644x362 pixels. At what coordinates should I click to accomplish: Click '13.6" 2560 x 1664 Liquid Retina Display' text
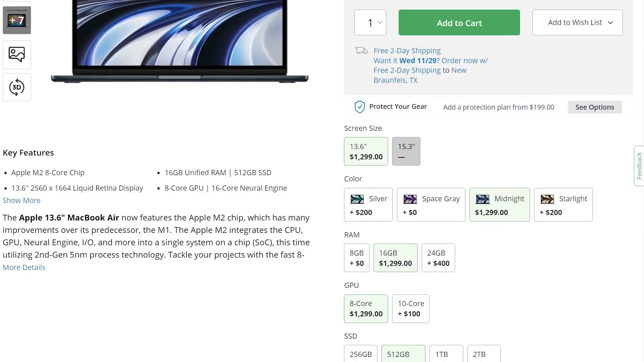tap(77, 188)
